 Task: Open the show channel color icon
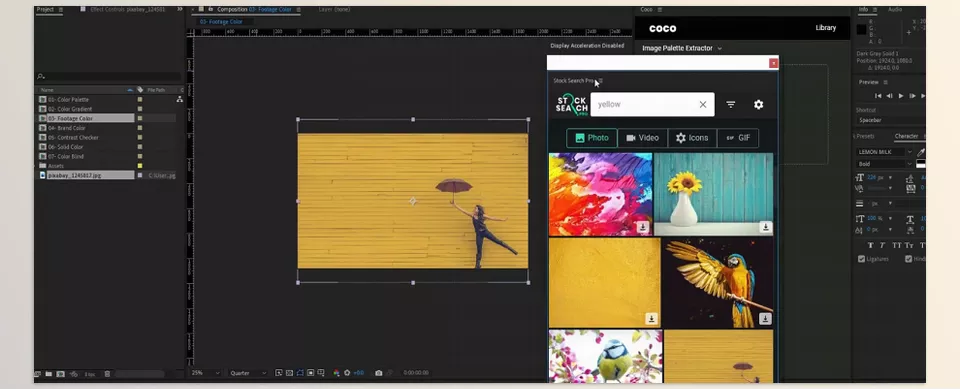point(336,373)
